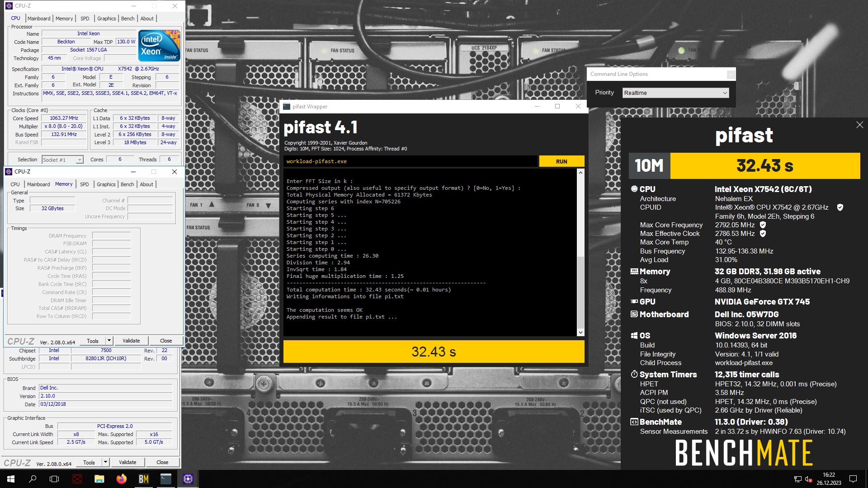
Task: Click NVIDIA GeForce GTX 745 text
Action: click(762, 302)
